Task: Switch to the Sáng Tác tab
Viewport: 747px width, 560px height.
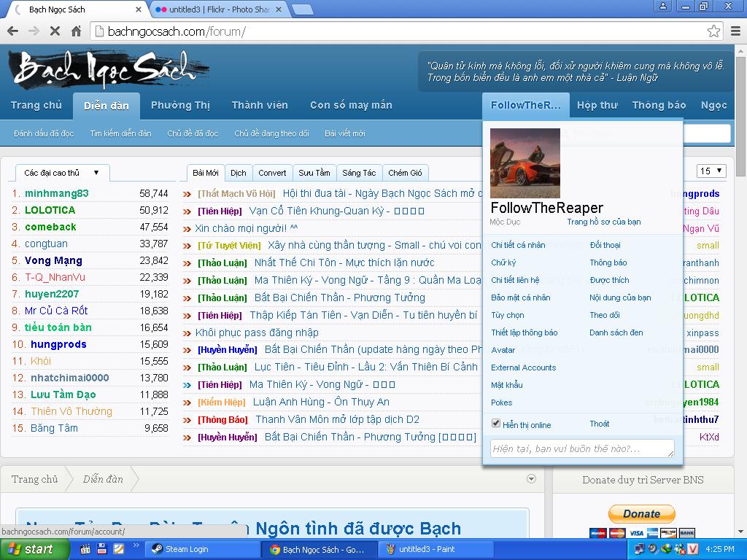Action: pos(359,173)
